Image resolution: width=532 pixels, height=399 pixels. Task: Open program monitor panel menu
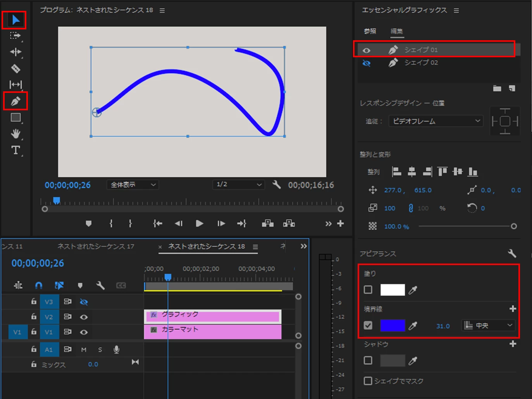[162, 10]
